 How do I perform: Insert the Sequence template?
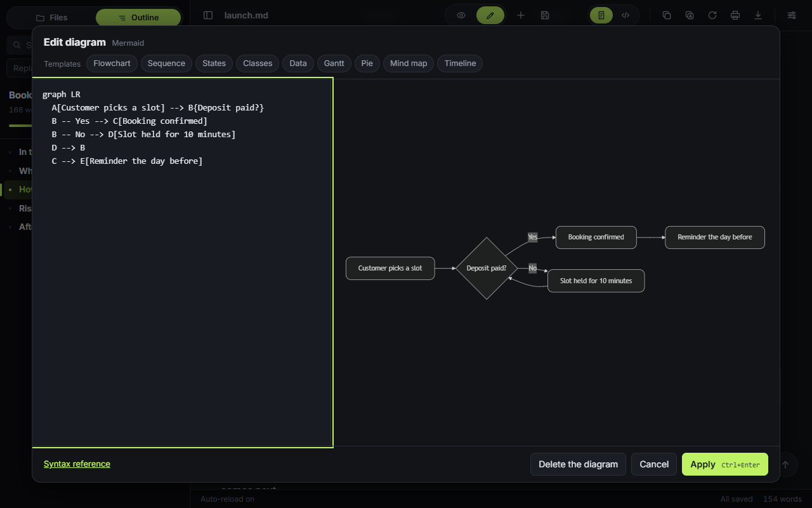[166, 63]
